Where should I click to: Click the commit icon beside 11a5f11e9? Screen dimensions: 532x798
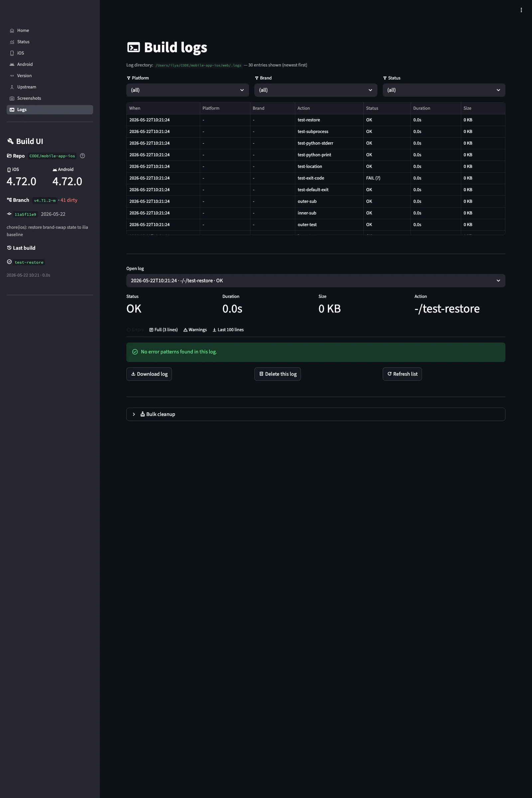(9, 214)
